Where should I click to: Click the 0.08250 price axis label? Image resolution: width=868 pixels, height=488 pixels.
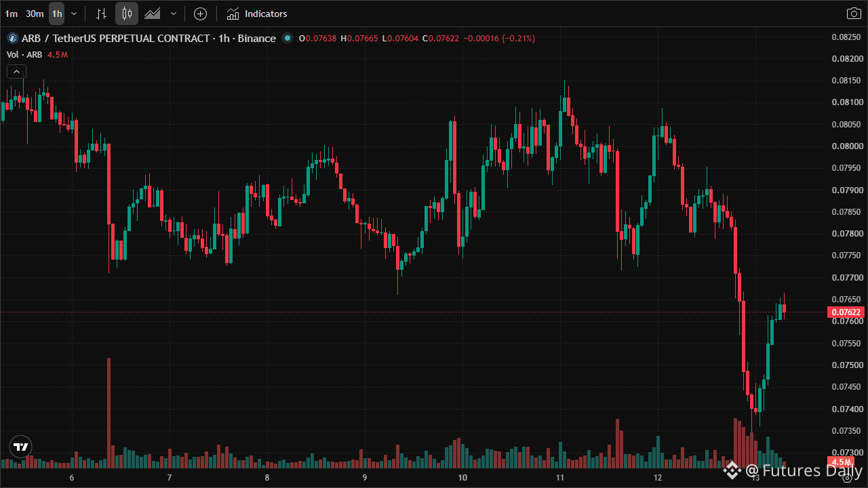tap(846, 37)
